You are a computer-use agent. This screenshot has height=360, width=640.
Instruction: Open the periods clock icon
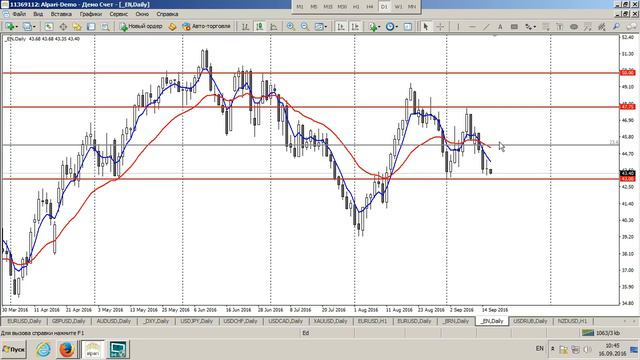(x=390, y=27)
